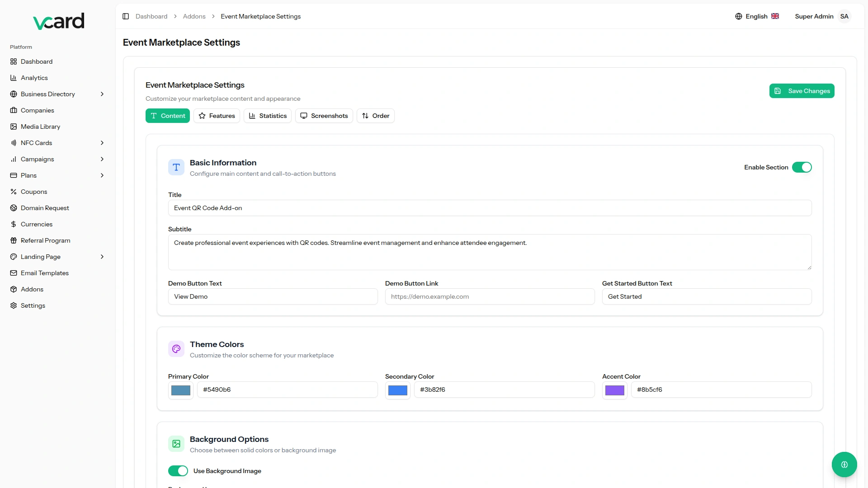
Task: Open the Secondary Color swatch picker
Action: click(398, 390)
